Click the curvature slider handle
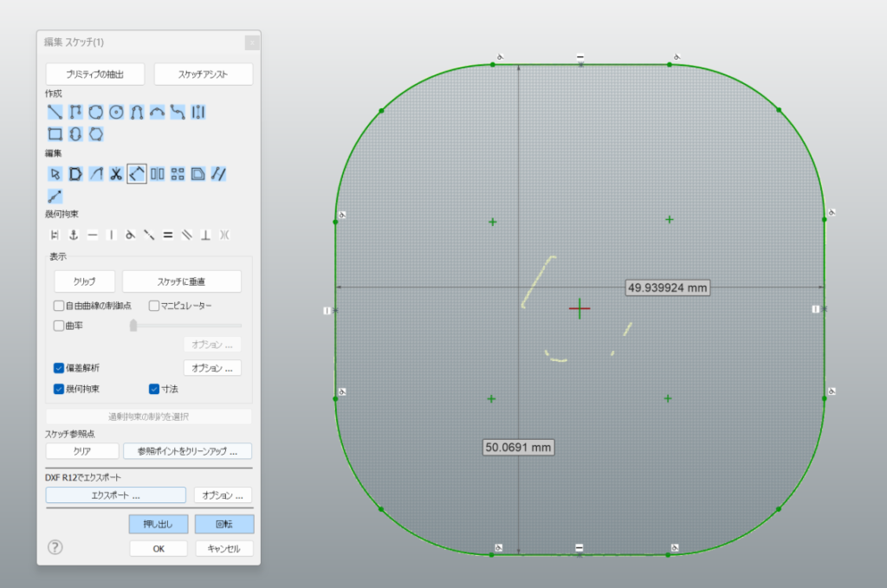Viewport: 887px width, 588px height. (x=133, y=326)
